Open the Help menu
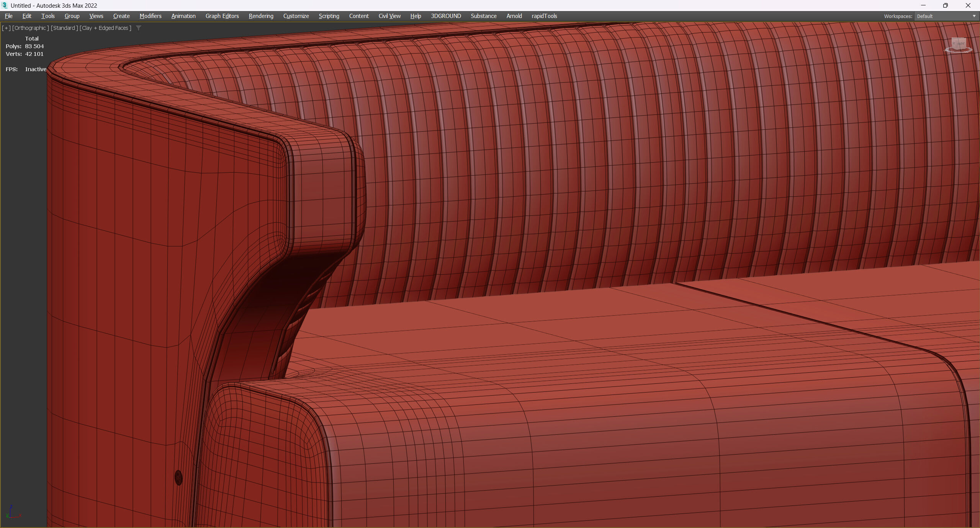The width and height of the screenshot is (980, 528). pyautogui.click(x=416, y=16)
